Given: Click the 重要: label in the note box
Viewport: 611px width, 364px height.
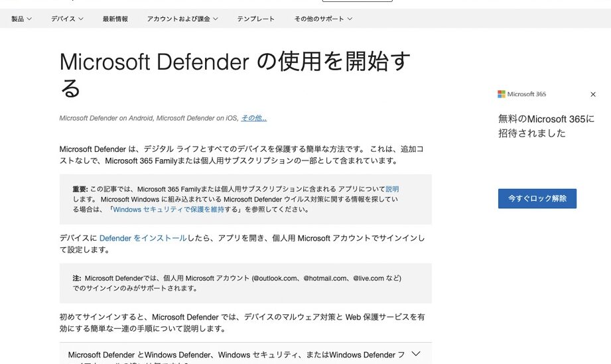Looking at the screenshot, I should 80,189.
